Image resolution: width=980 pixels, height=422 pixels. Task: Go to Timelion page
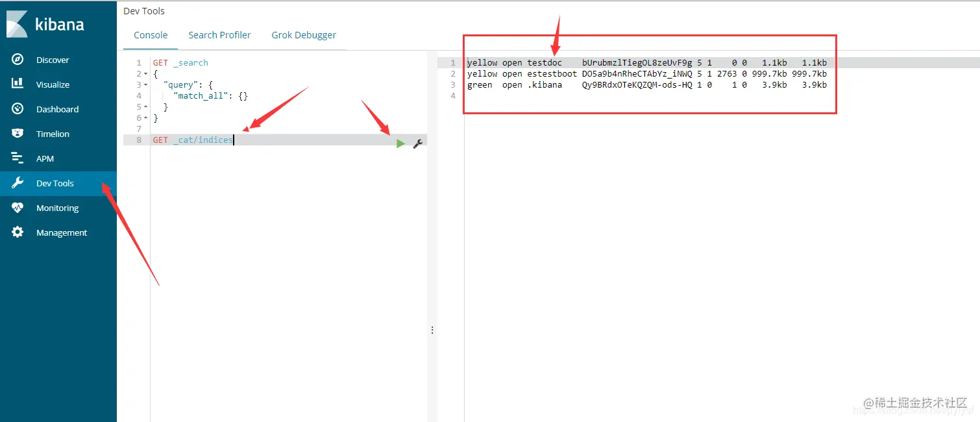click(x=53, y=134)
